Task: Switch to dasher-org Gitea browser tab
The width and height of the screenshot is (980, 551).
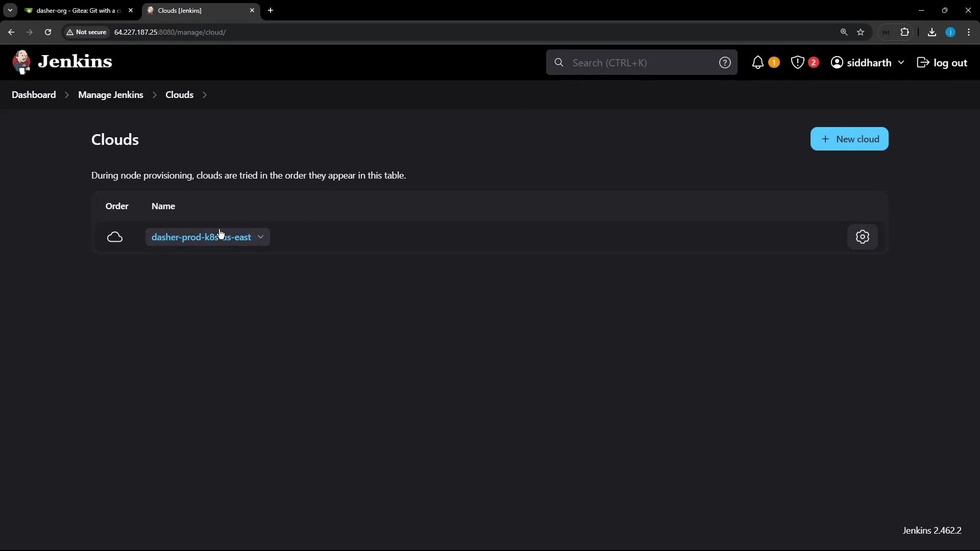Action: pyautogui.click(x=79, y=10)
